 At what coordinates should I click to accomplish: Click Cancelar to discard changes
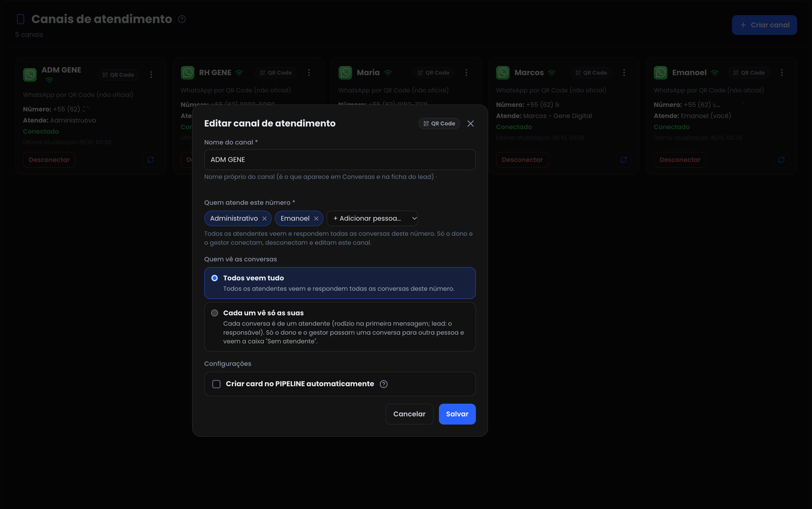409,414
